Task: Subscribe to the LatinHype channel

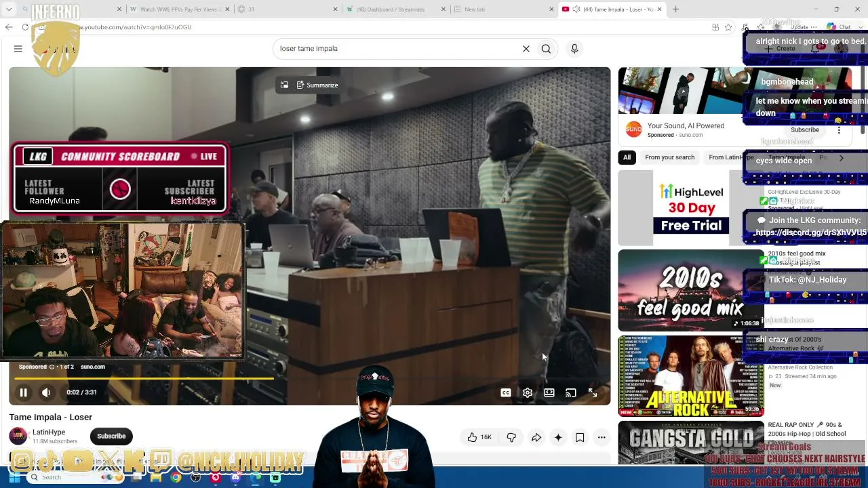Action: [111, 436]
